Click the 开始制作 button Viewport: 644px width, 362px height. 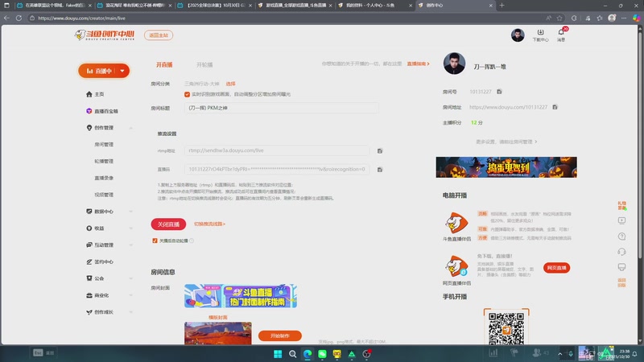click(279, 335)
